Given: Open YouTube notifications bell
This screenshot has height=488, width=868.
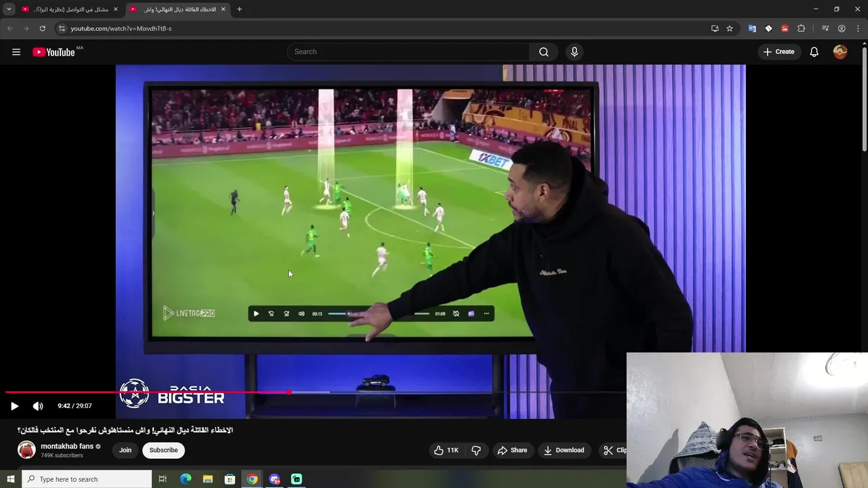Looking at the screenshot, I should pyautogui.click(x=814, y=52).
